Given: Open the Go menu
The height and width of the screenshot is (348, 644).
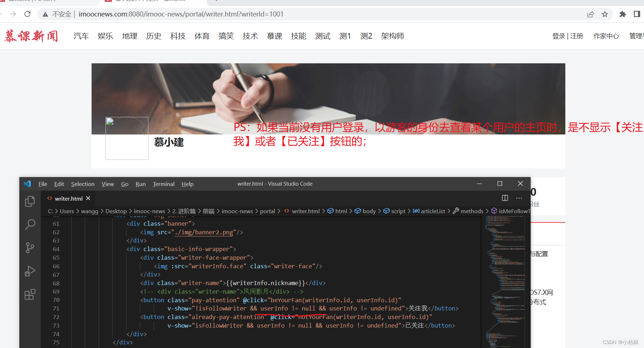Looking at the screenshot, I should click(124, 184).
